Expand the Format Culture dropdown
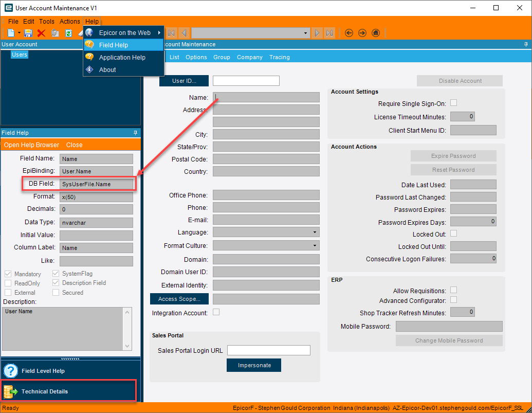 [x=314, y=245]
